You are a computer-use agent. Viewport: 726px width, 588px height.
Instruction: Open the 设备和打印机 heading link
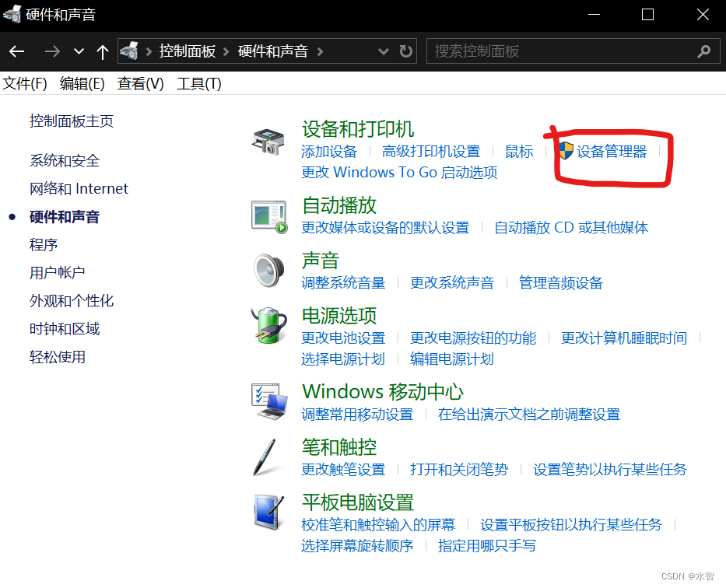pyautogui.click(x=358, y=129)
